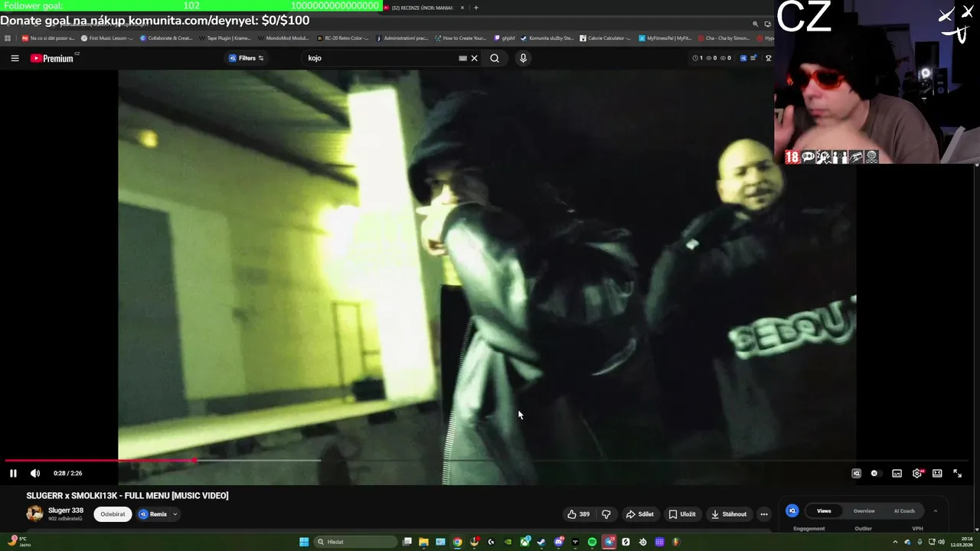Open the 'Tape Plugin | Krame...' bookmark

point(225,37)
